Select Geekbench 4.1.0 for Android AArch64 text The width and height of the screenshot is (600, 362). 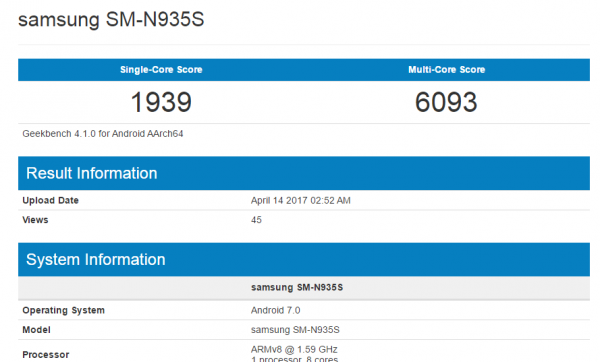103,134
